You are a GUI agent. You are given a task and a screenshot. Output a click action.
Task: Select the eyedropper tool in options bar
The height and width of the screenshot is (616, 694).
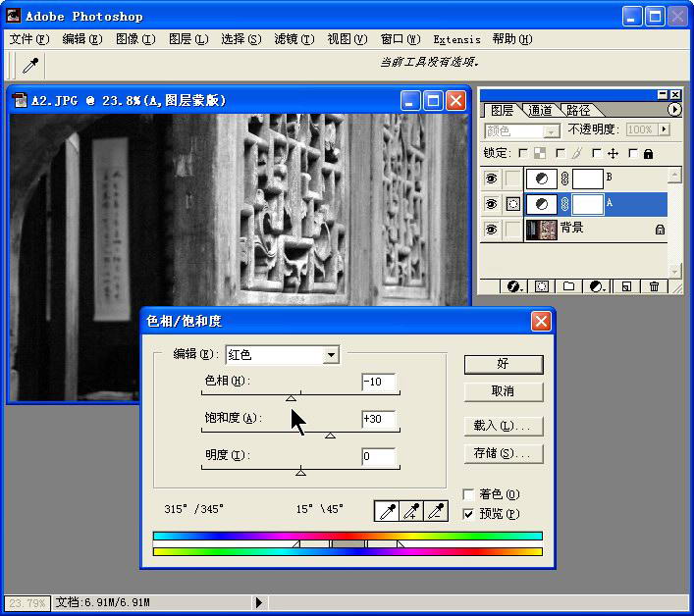pos(30,65)
